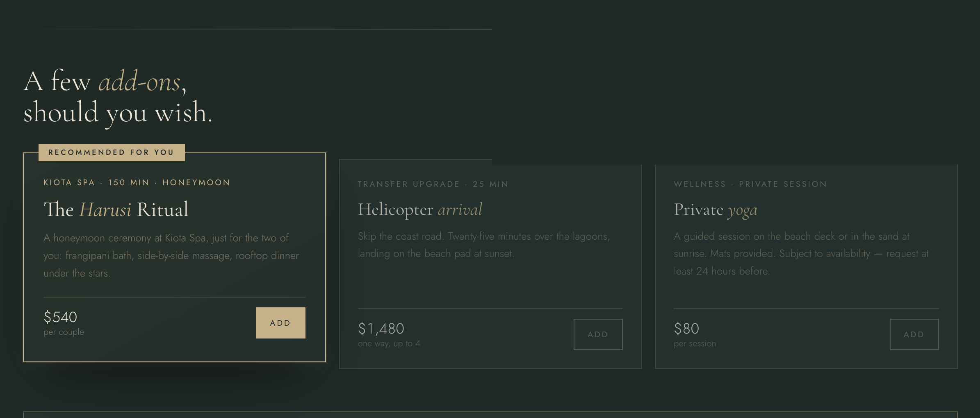Click the $1,480 one way price

point(381,328)
